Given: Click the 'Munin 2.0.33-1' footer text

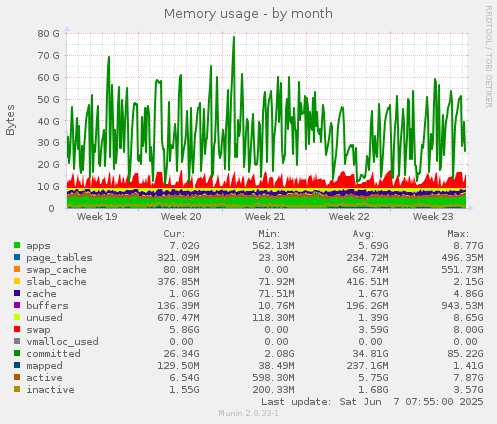Looking at the screenshot, I should click(249, 413).
